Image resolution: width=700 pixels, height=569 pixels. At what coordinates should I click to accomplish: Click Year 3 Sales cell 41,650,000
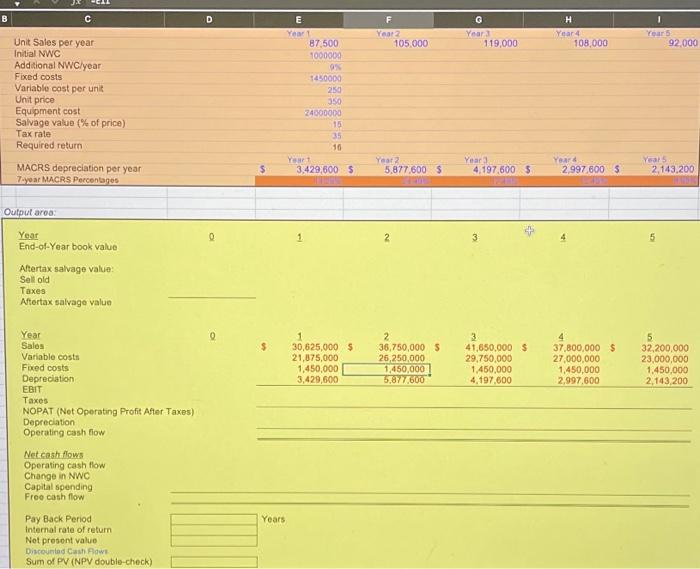489,348
